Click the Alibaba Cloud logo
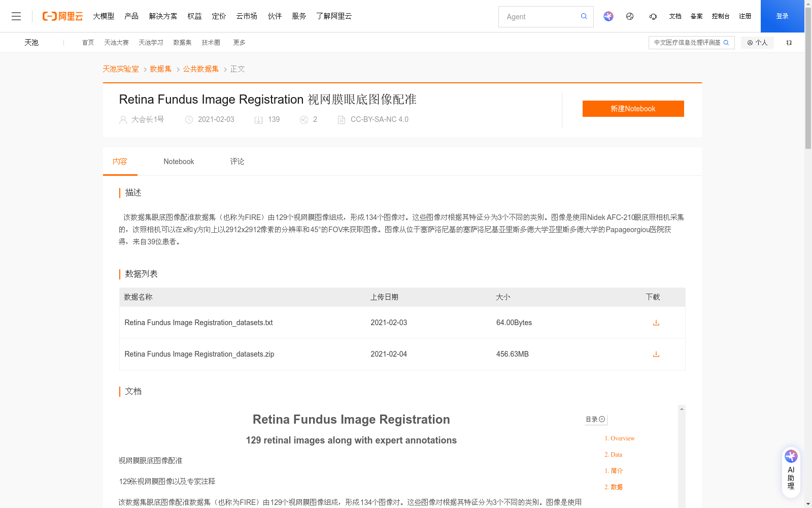 [x=62, y=16]
